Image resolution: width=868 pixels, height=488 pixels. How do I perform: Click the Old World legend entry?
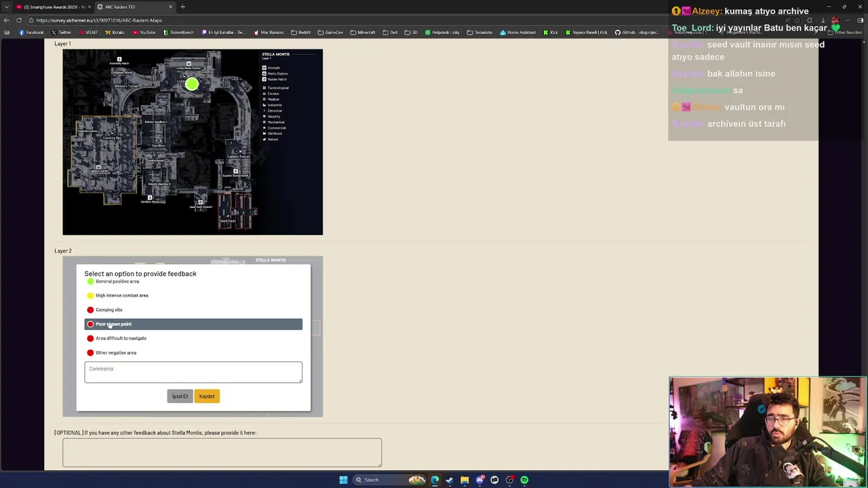point(272,134)
